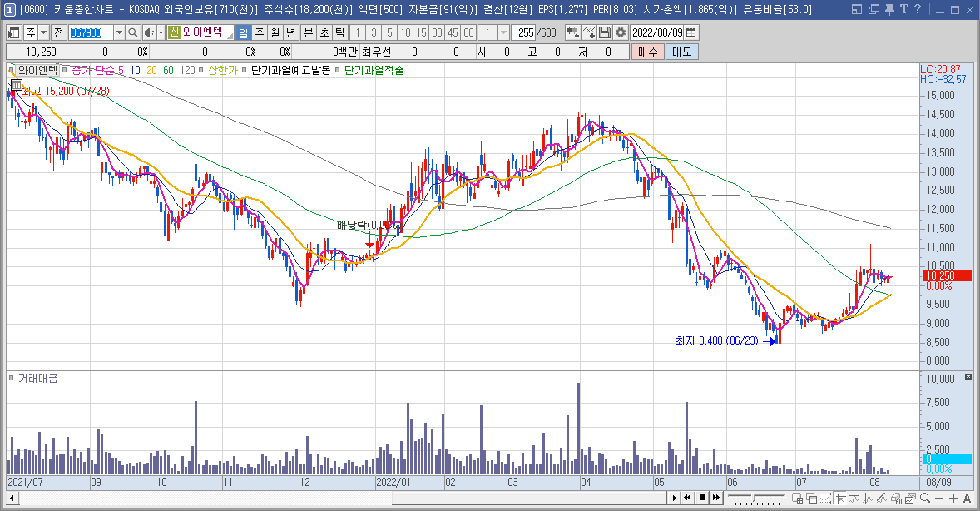Click the chart region stretch icon

825,498
